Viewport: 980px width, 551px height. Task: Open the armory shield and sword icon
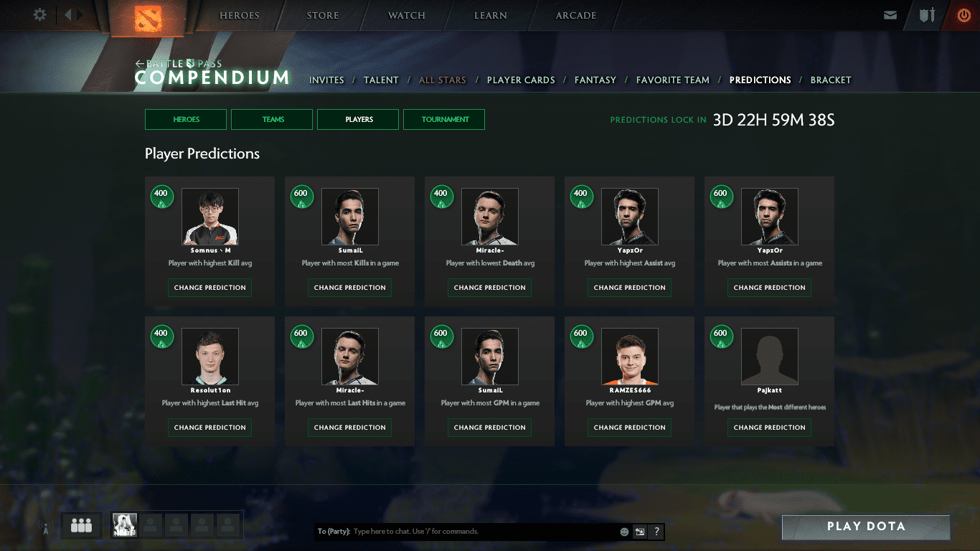click(x=927, y=15)
